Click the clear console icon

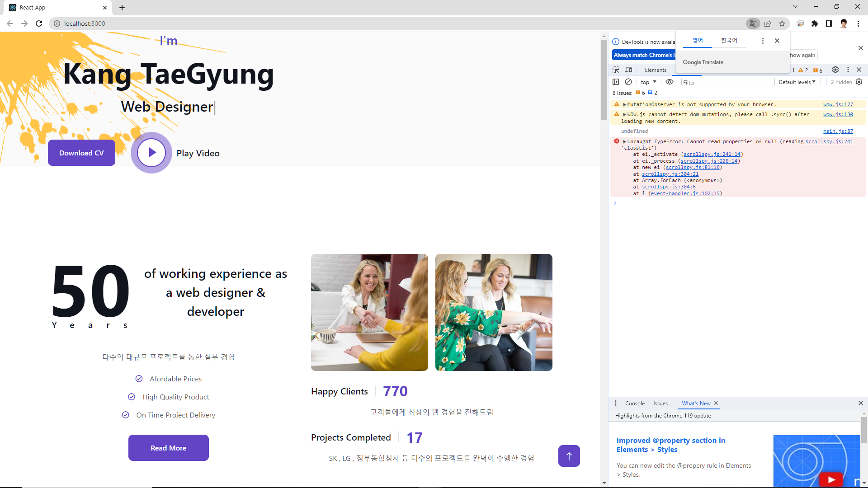[628, 82]
